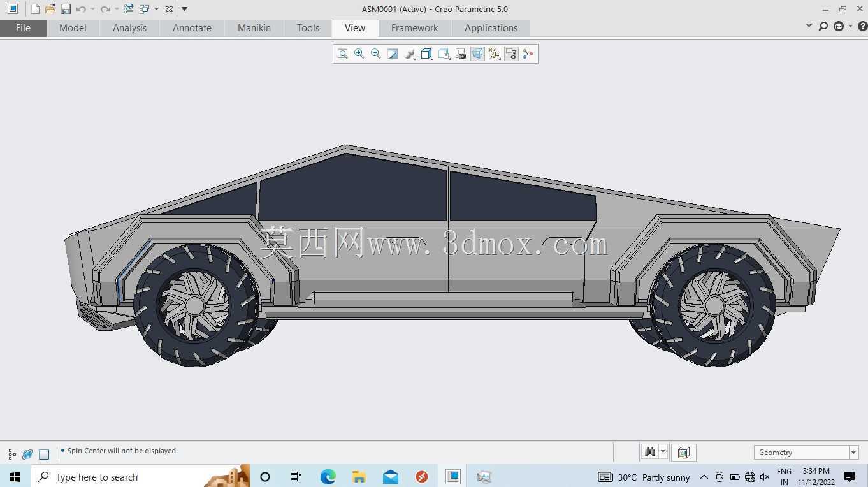Click the 'Spin Center will not be displayed' message
Viewport: 868px width, 487px height.
click(x=122, y=451)
